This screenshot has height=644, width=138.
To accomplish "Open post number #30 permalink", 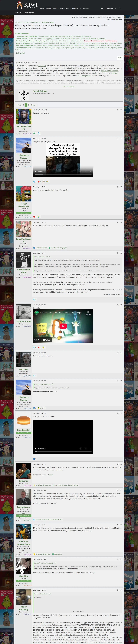I will click(121, 464).
